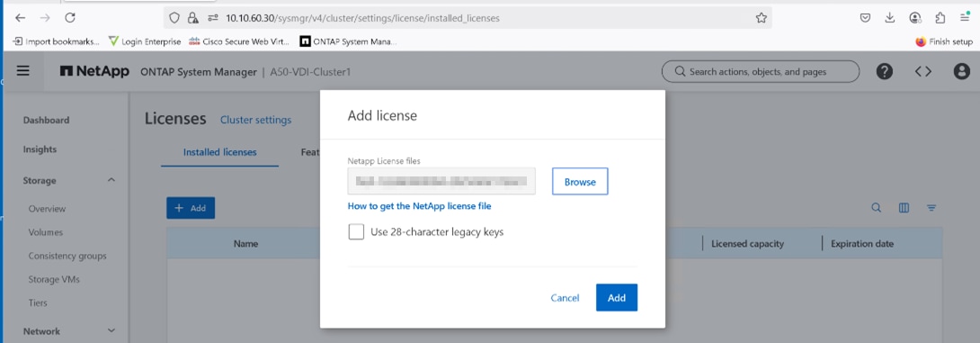The height and width of the screenshot is (343, 980).
Task: Click Finish setup in bookmarks bar
Action: [945, 42]
